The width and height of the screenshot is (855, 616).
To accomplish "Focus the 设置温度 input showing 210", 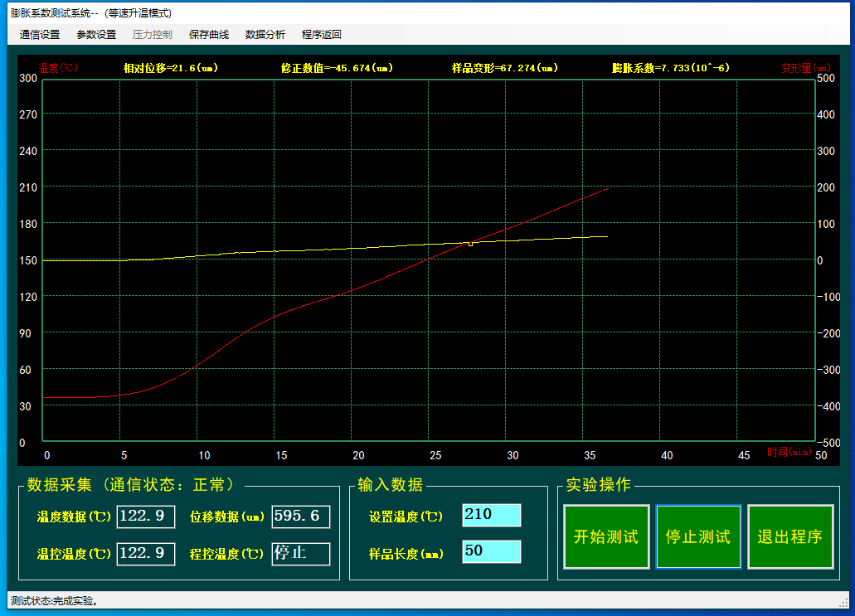I will (x=492, y=515).
